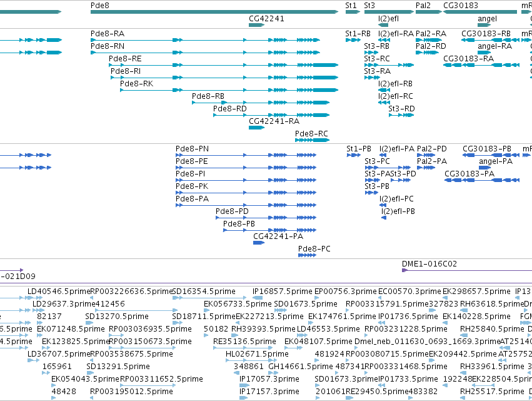Click the Pde8-RE transcript label

click(x=125, y=59)
